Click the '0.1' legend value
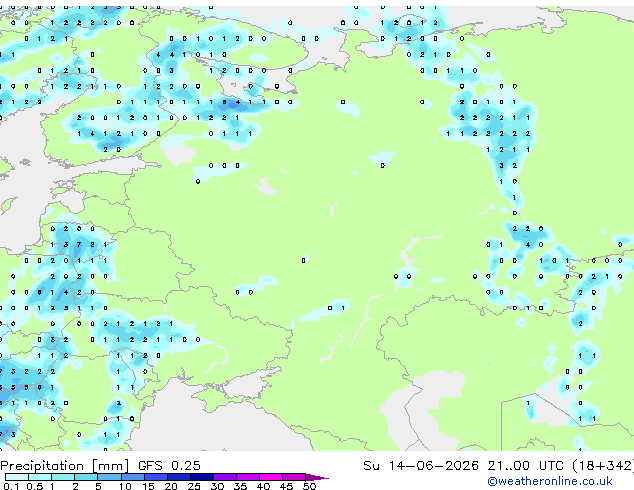The image size is (634, 490). tap(11, 486)
